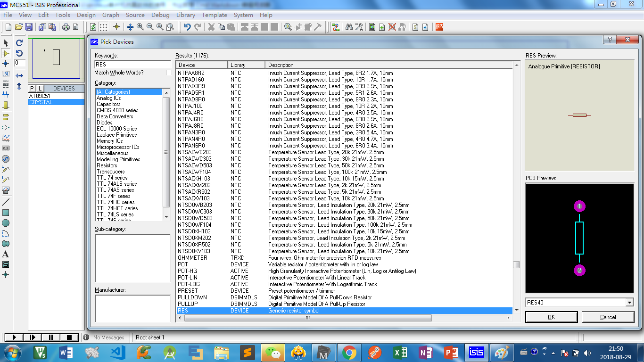The height and width of the screenshot is (362, 644).
Task: Click the Keywords input field containing RES
Action: pyautogui.click(x=132, y=64)
